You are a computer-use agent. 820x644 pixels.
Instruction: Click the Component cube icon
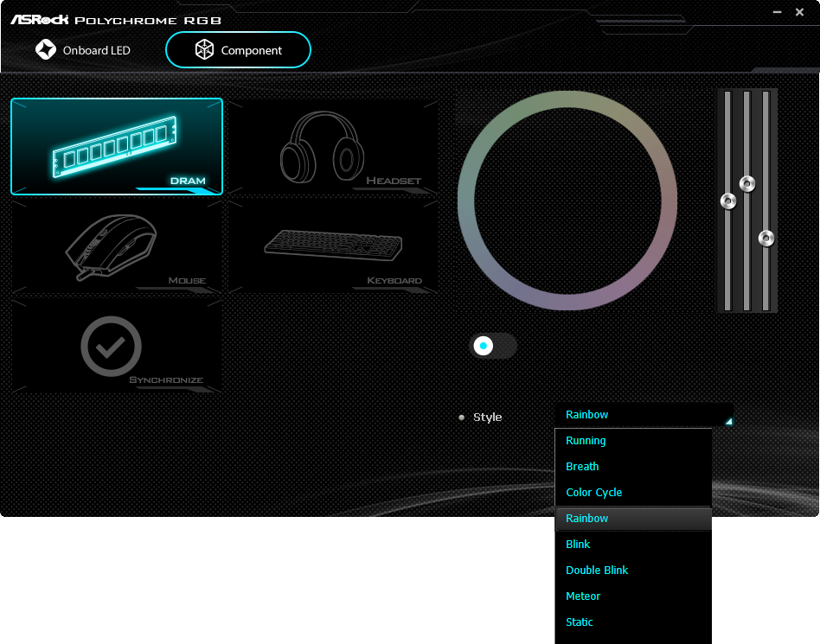click(x=204, y=49)
